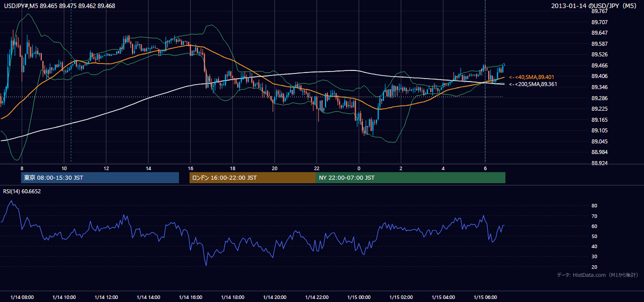Image resolution: width=644 pixels, height=302 pixels.
Task: Click the hour 12 tick under price chart
Action: pyautogui.click(x=106, y=169)
